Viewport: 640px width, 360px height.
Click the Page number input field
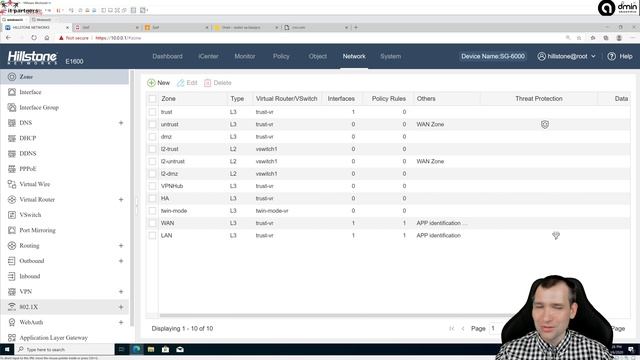click(495, 329)
